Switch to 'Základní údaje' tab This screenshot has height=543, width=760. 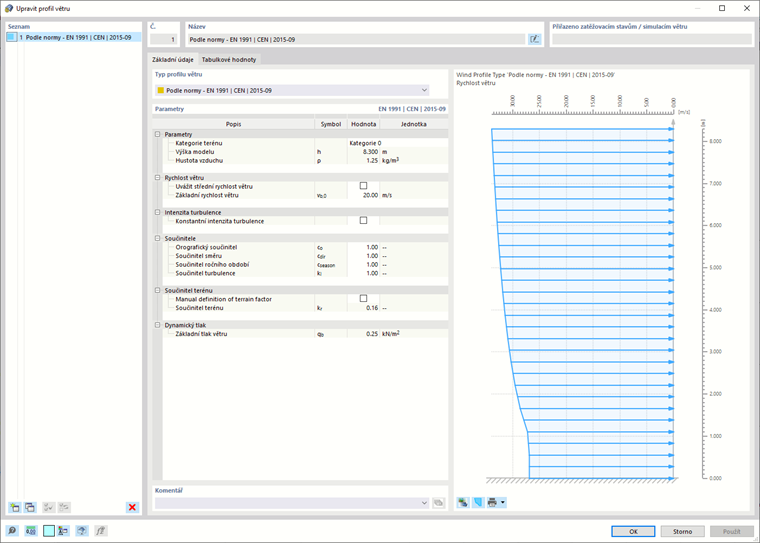(x=173, y=60)
